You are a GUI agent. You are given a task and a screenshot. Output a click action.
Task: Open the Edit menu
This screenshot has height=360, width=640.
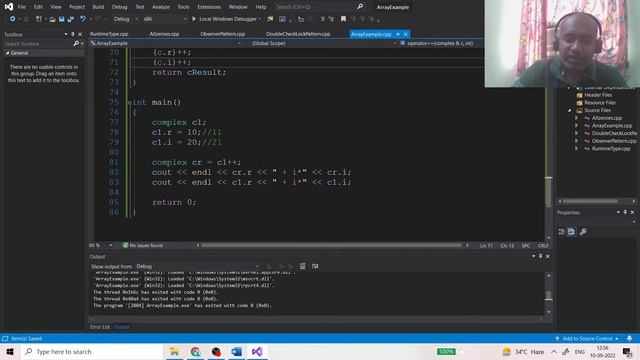(38, 7)
